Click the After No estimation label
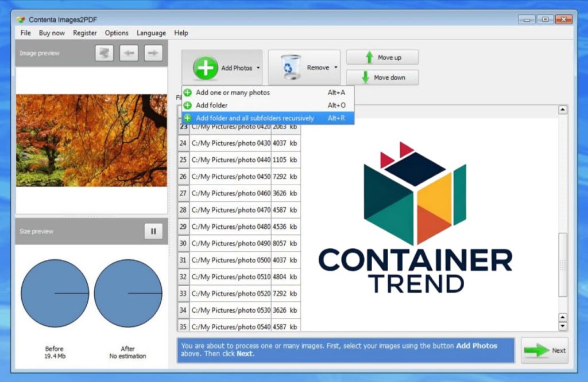 point(128,352)
